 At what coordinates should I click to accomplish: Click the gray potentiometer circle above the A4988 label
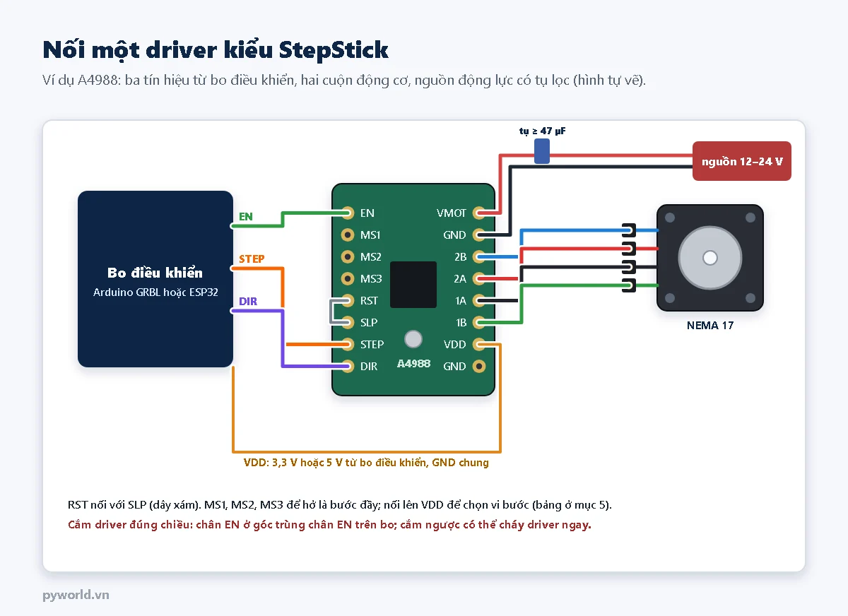tap(413, 339)
